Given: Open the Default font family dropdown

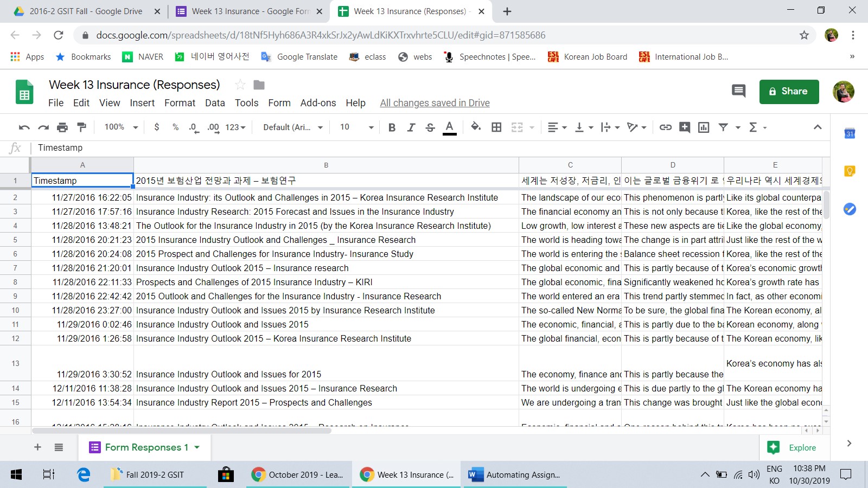Looking at the screenshot, I should (x=292, y=127).
